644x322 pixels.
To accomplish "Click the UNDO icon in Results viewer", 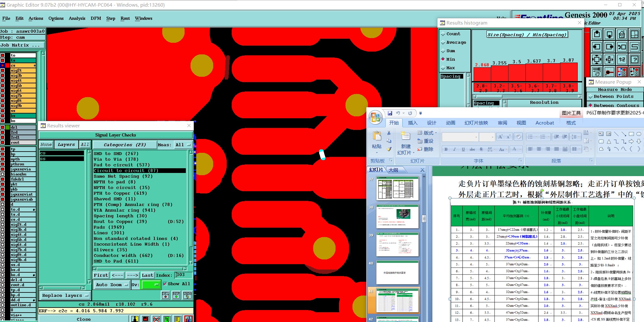I will click(187, 295).
